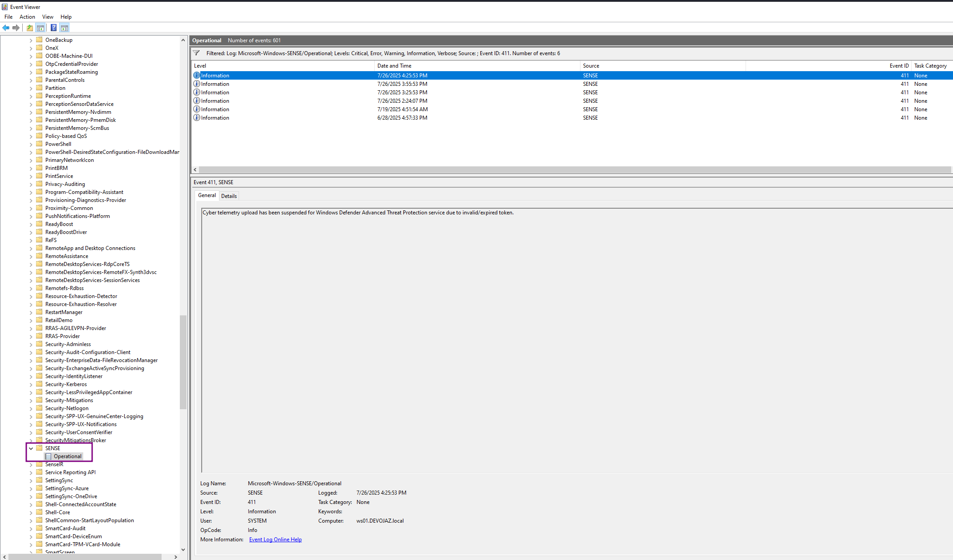Expand the PowerShell tree node
The height and width of the screenshot is (560, 953).
tap(31, 144)
